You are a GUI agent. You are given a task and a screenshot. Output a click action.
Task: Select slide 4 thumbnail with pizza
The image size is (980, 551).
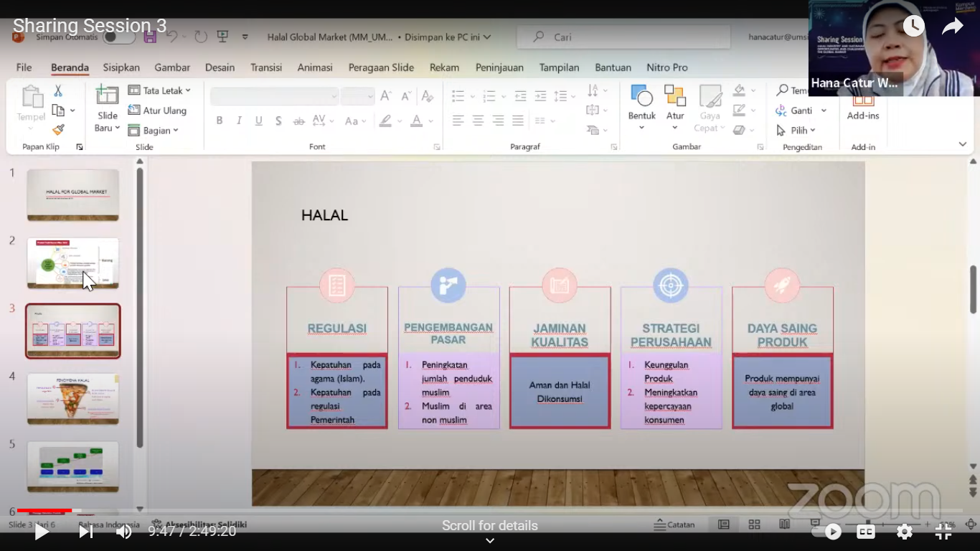pos(73,398)
